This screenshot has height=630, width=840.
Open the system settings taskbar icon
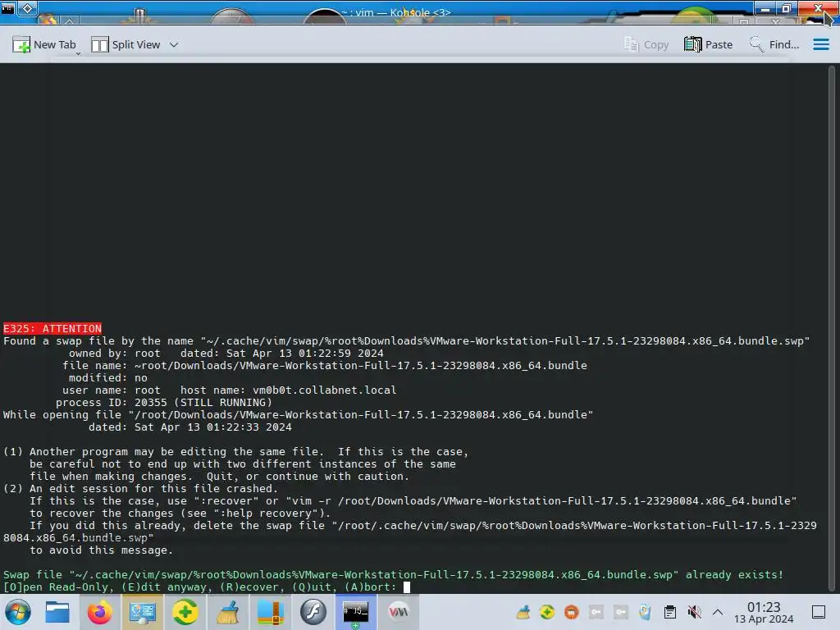coord(142,612)
